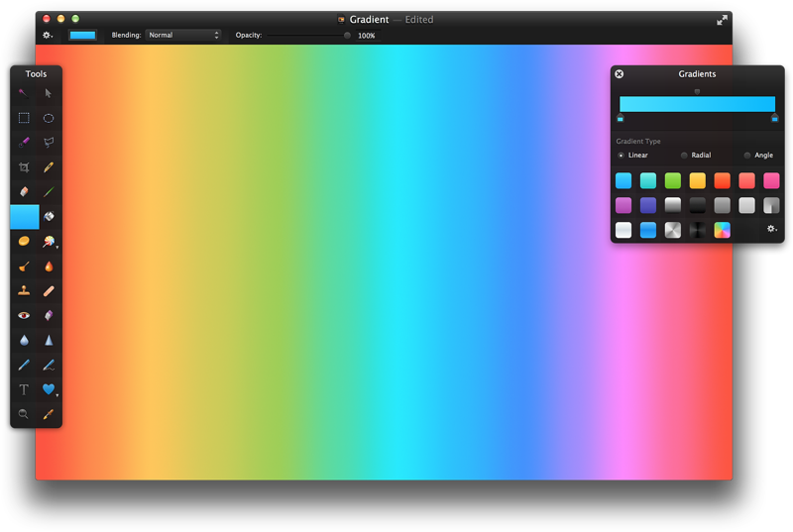Select the Type tool
This screenshot has width=793, height=532.
[24, 389]
